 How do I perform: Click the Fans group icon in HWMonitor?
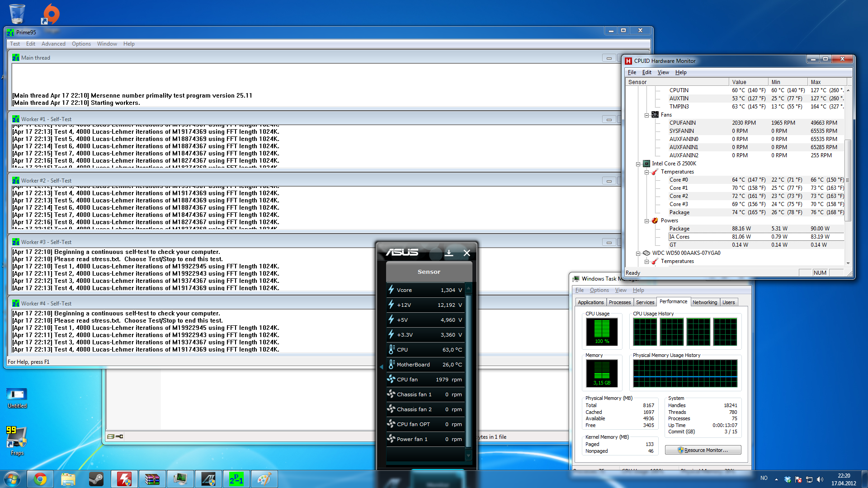(655, 115)
